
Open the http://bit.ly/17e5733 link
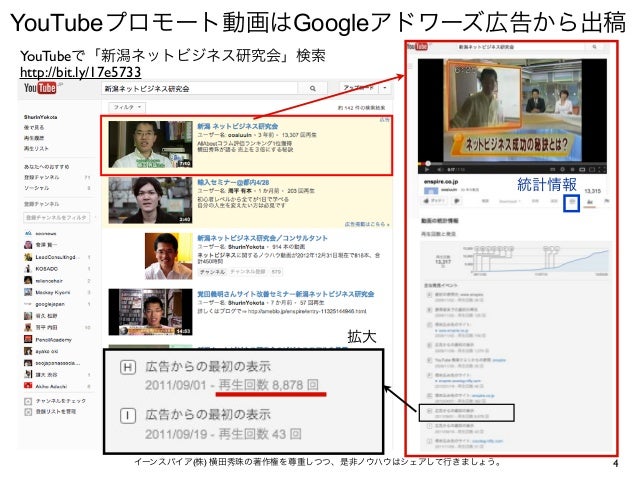coord(80,72)
